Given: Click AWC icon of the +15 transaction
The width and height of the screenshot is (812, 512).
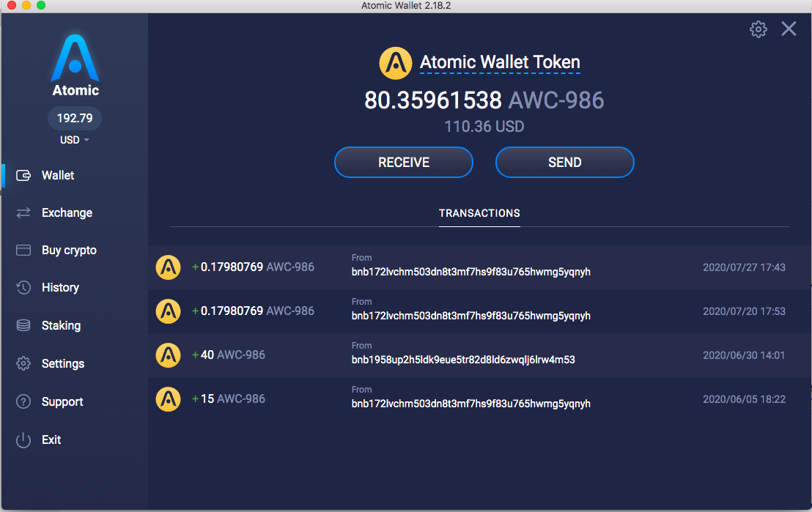Looking at the screenshot, I should [169, 399].
